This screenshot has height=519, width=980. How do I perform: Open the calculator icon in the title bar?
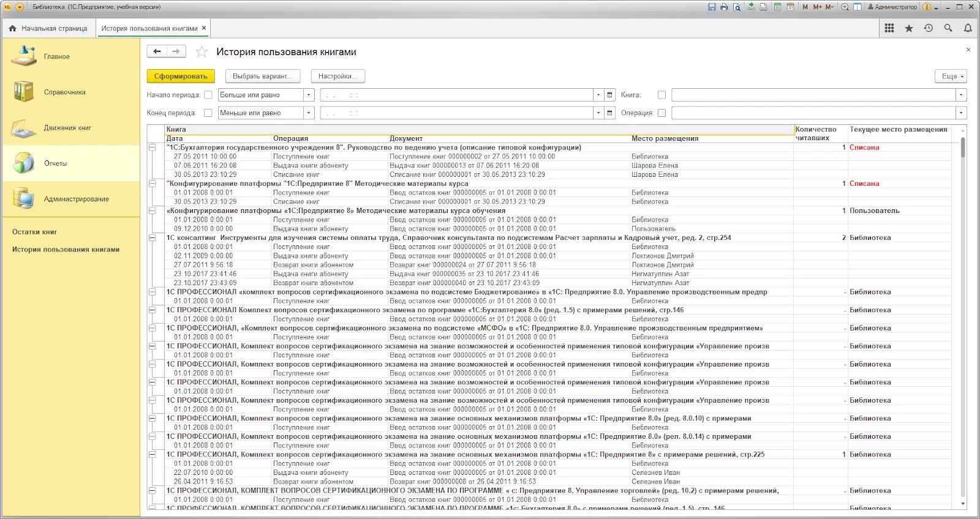pos(778,7)
